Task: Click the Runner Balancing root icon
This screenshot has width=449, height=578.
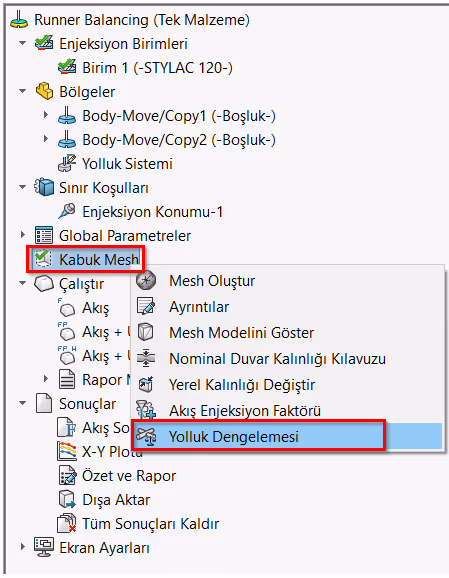Action: (x=19, y=20)
